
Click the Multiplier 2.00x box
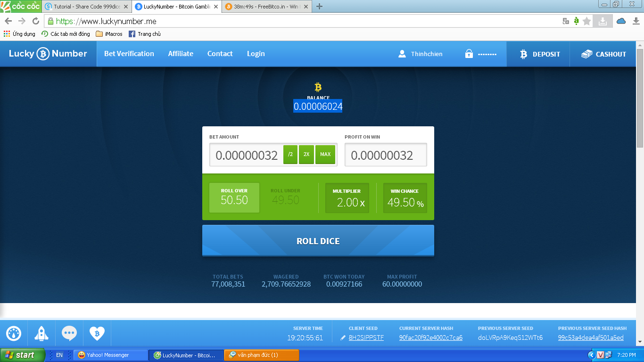(x=347, y=198)
